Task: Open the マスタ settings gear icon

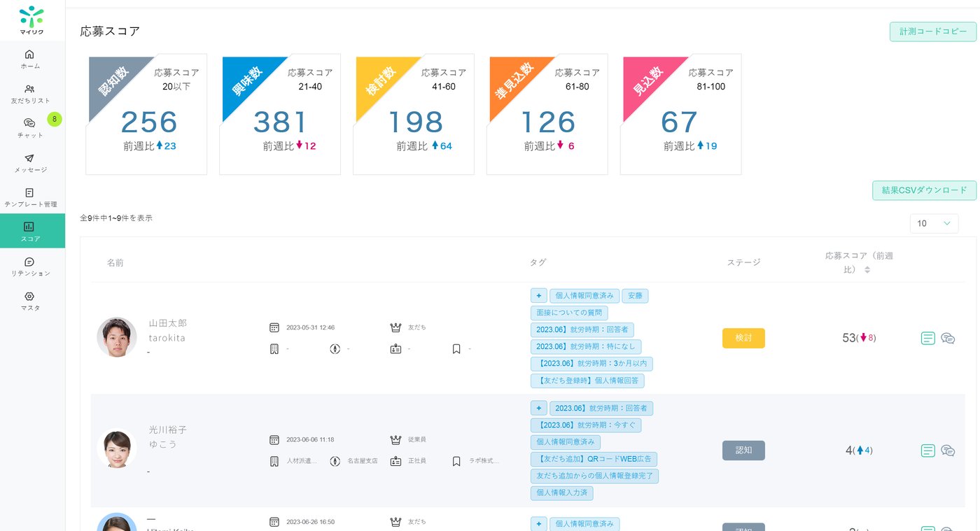Action: click(29, 296)
